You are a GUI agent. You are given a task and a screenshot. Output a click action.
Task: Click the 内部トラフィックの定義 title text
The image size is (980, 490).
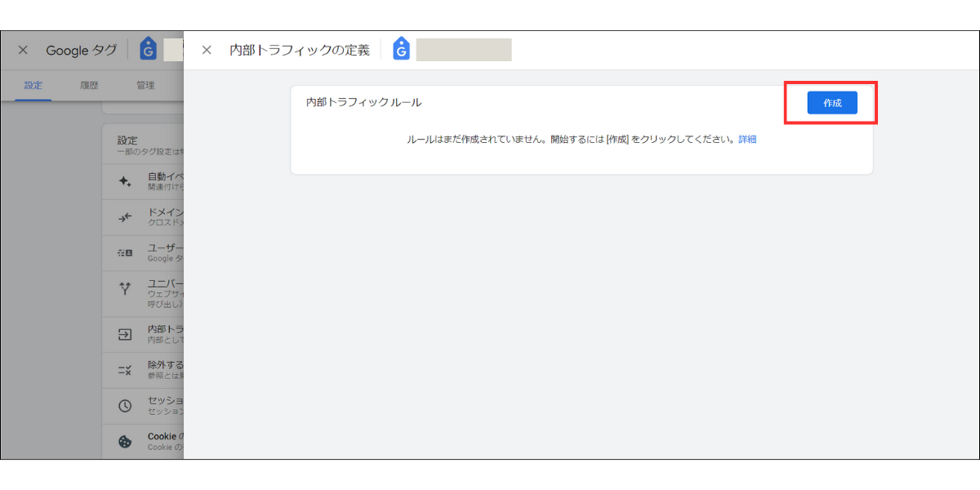point(300,50)
